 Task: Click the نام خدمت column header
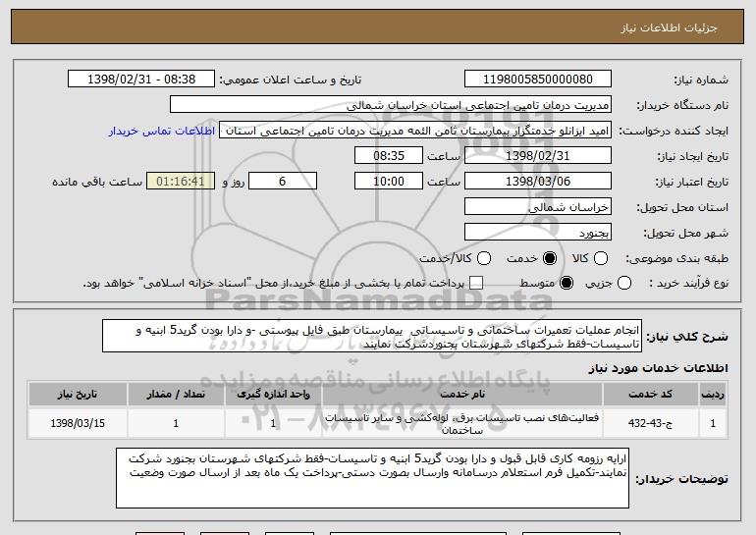point(462,395)
